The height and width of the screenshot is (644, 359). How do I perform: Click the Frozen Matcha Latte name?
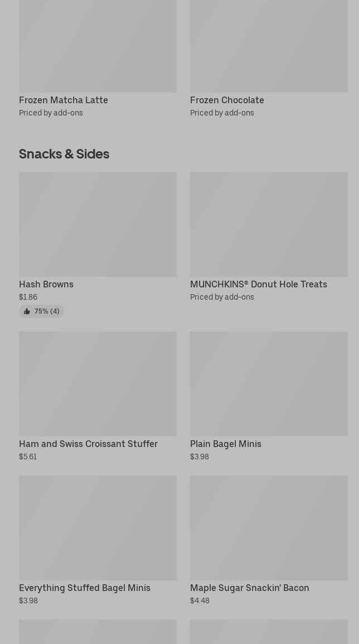coord(64,100)
